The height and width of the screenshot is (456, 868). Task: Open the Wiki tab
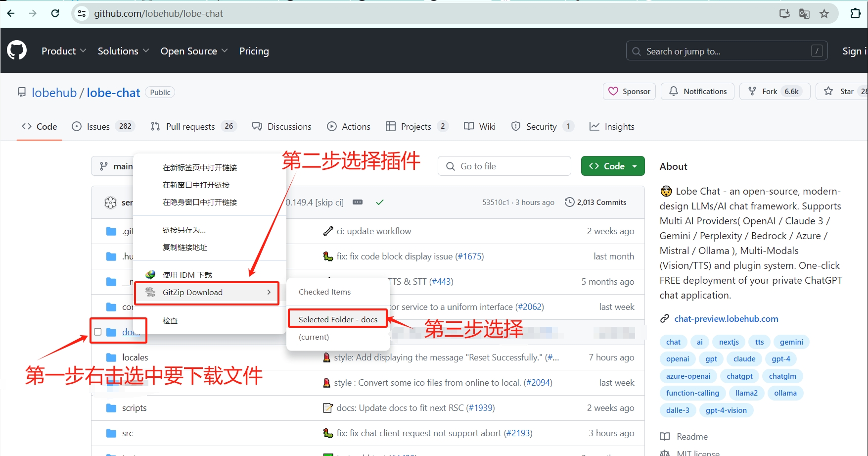click(480, 127)
